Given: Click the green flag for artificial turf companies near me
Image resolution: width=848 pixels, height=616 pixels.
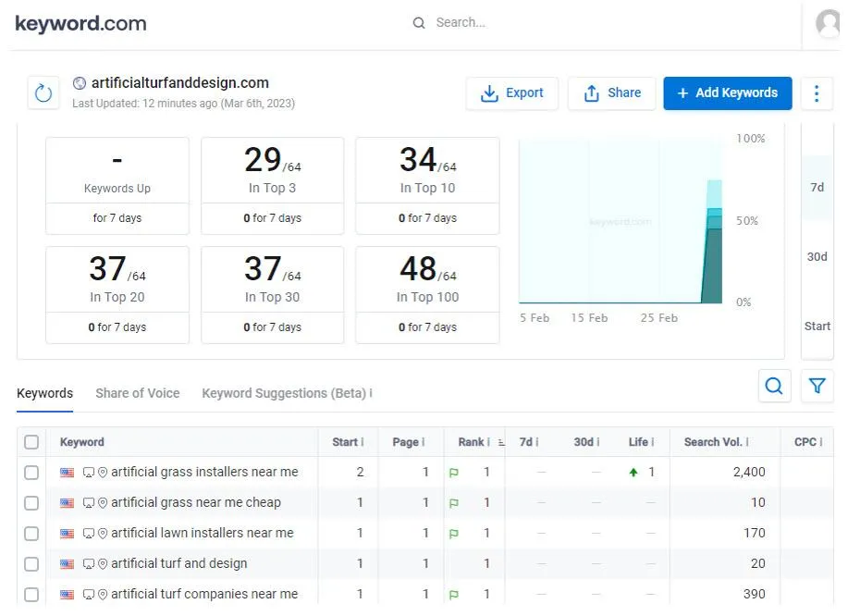Looking at the screenshot, I should tap(454, 595).
